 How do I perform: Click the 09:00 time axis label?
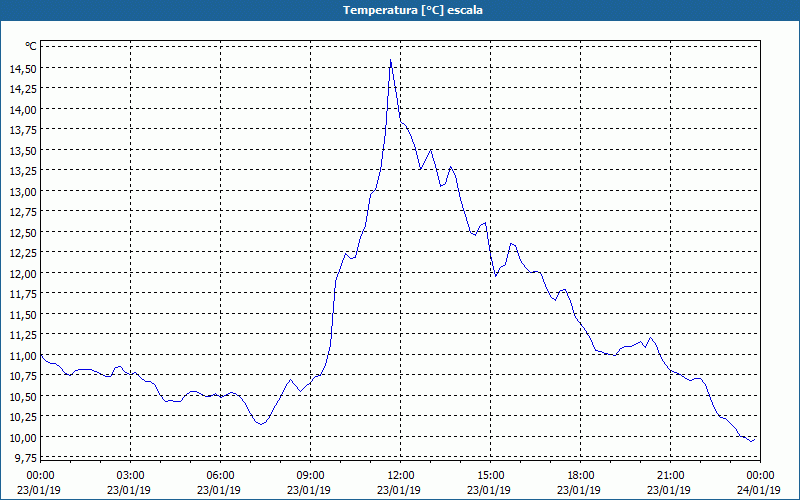coord(311,476)
